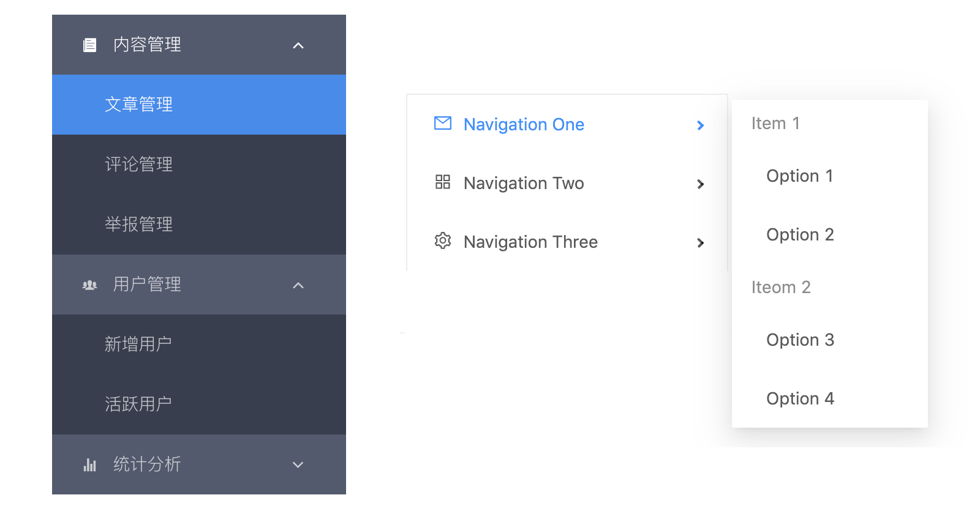Collapse the 内容管理 section using its chevron
This screenshot has height=514, width=980.
[x=298, y=45]
